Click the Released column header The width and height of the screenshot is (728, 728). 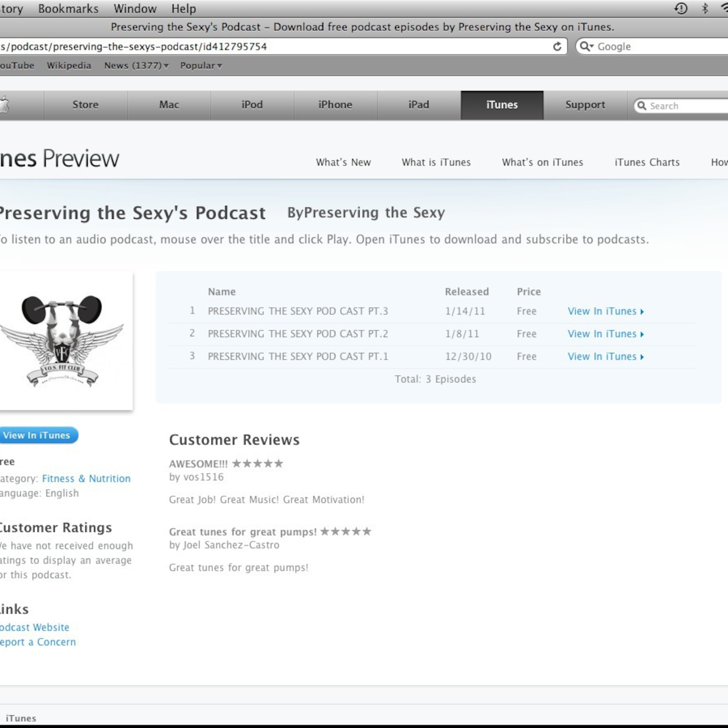coord(467,292)
